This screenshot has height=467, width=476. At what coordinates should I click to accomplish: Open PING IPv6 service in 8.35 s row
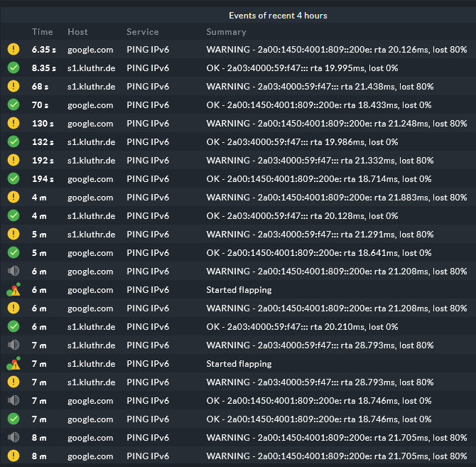[x=148, y=68]
